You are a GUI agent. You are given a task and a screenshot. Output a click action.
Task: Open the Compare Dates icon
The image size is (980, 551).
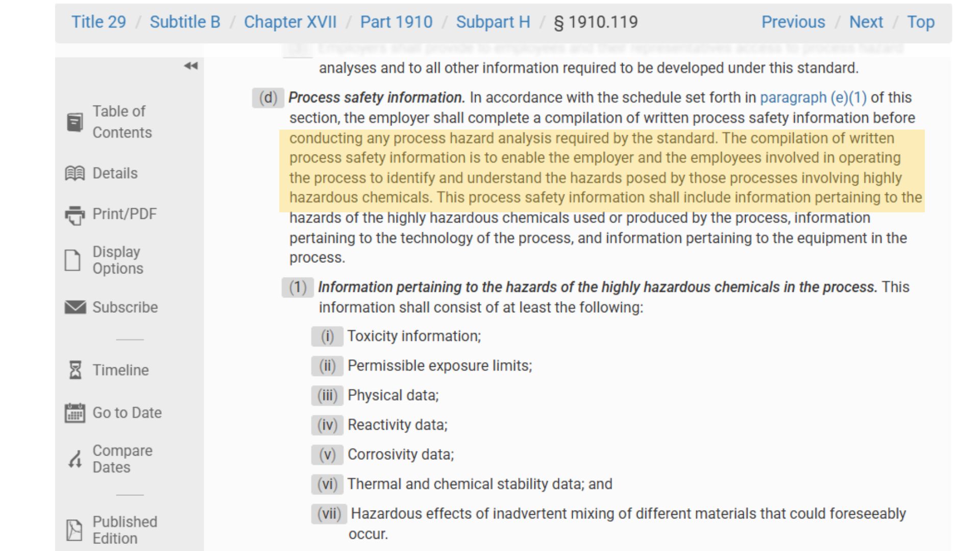coord(75,459)
